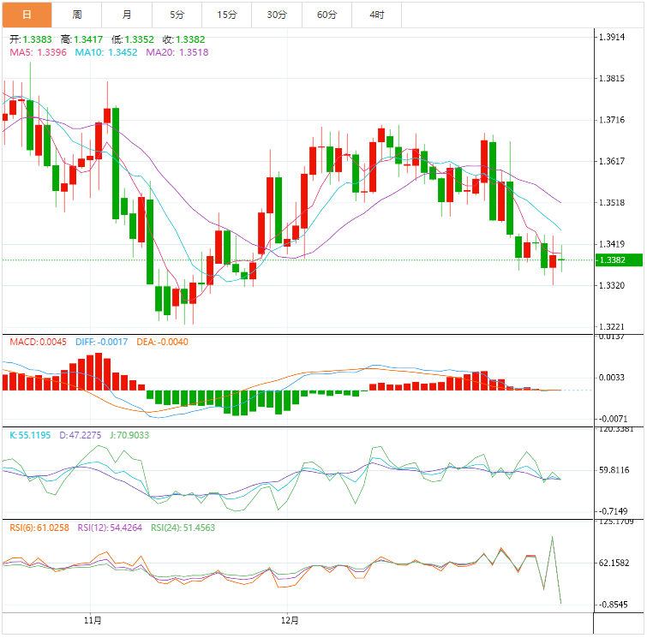Switch to the 4时 timeframe tab
This screenshot has width=647, height=644.
376,15
